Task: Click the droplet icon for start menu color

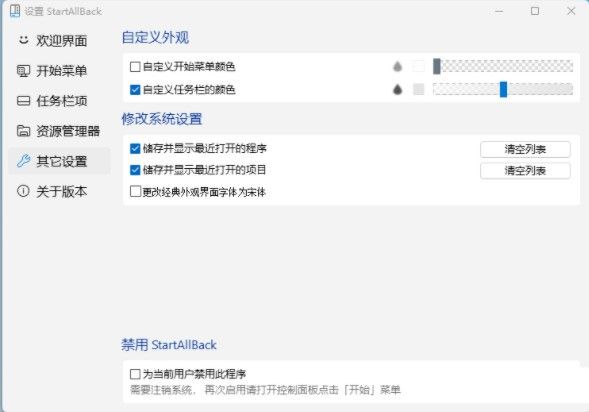Action: pos(397,66)
